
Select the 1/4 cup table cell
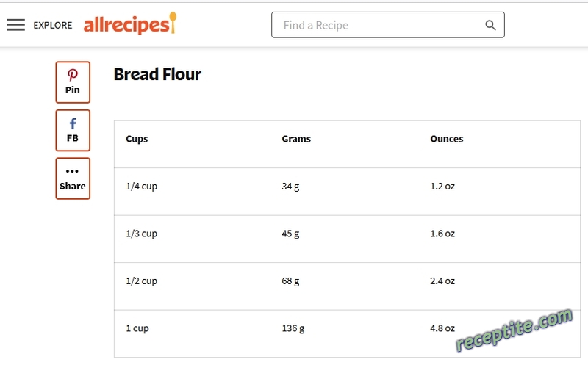[x=141, y=187]
